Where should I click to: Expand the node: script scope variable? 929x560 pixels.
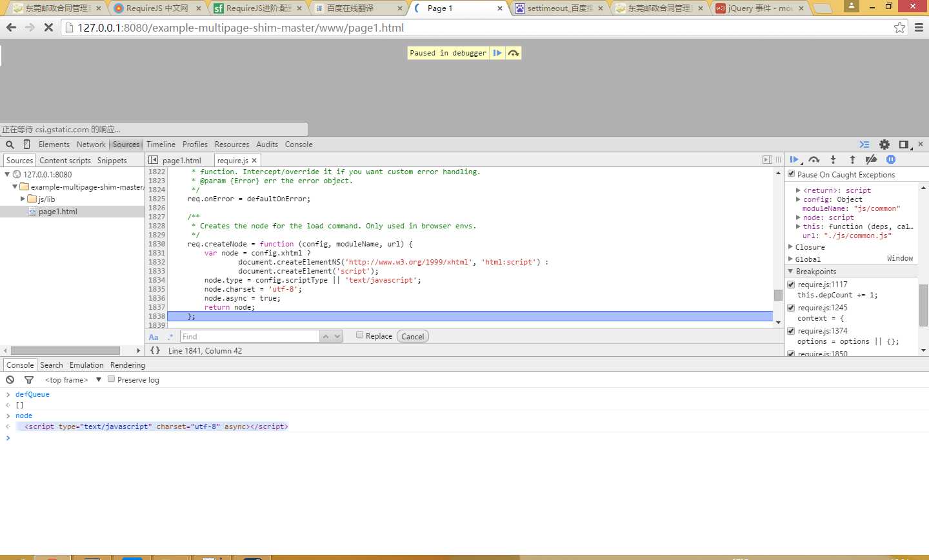pos(798,217)
